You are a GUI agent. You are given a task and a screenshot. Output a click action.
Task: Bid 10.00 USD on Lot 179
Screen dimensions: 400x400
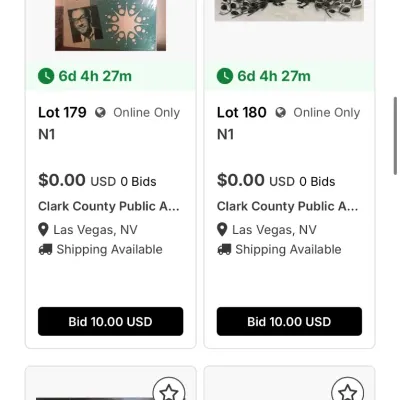tap(110, 321)
